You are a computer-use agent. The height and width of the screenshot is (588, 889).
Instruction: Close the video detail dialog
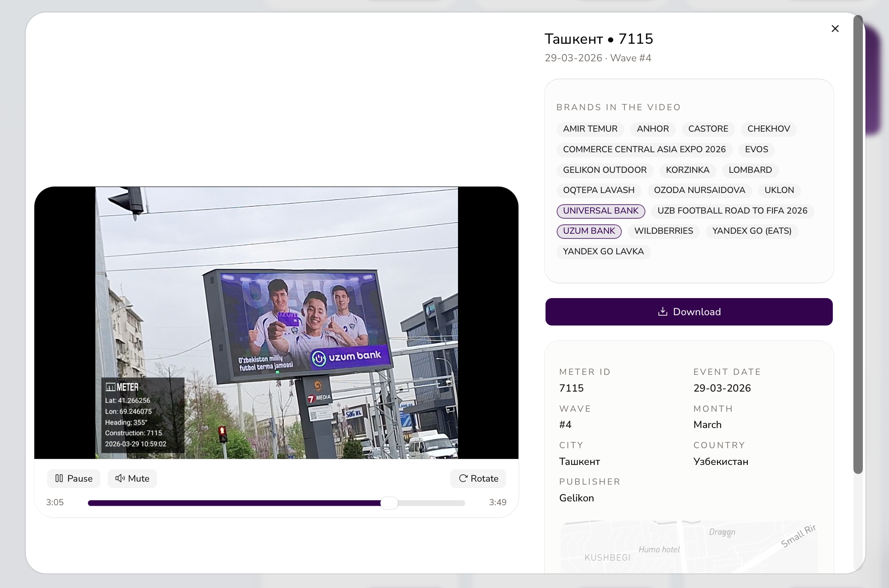[835, 29]
